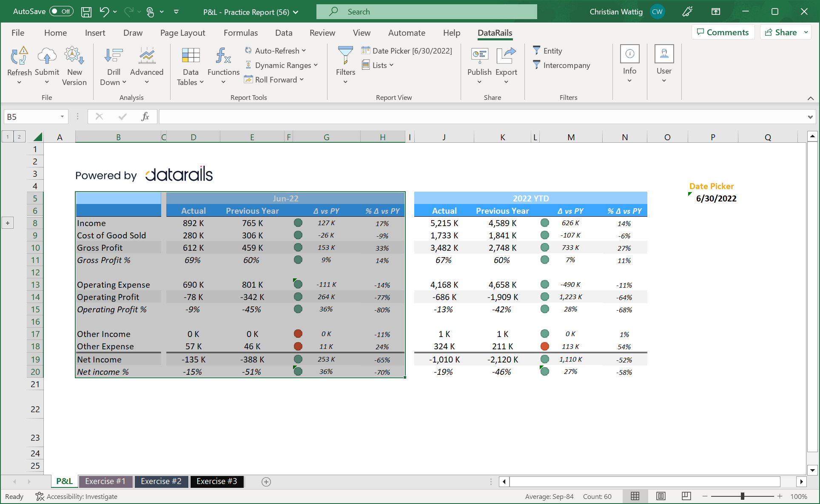Click the horizontal scrollbar track
The image size is (820, 504).
645,481
